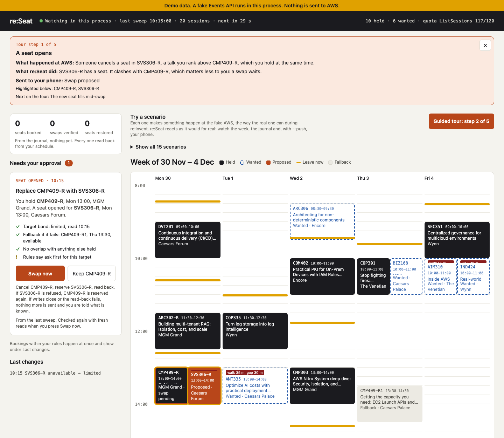
Task: Click the re:Seat logo
Action: [x=21, y=21]
